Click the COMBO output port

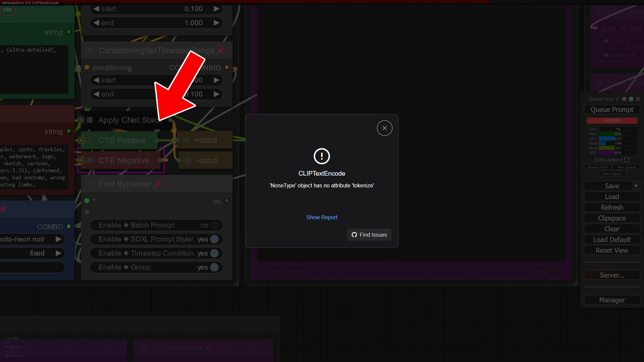[x=69, y=227]
